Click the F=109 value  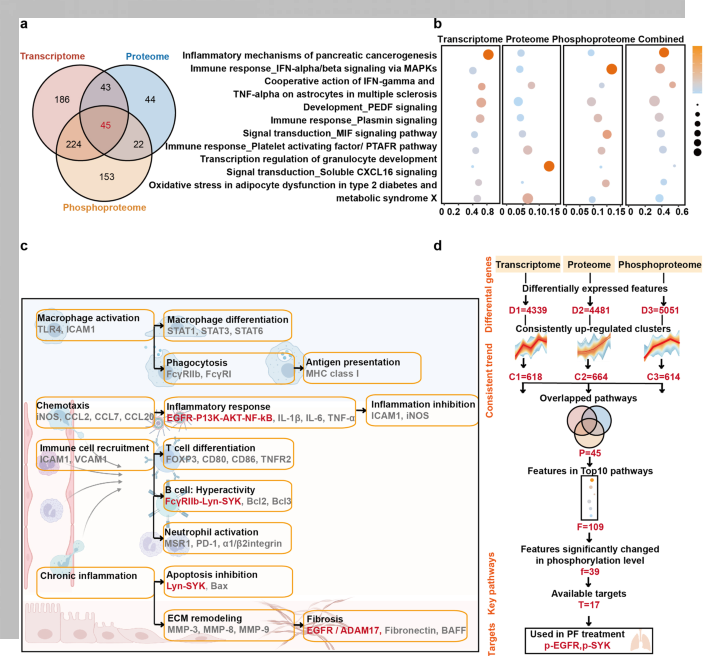[x=590, y=527]
